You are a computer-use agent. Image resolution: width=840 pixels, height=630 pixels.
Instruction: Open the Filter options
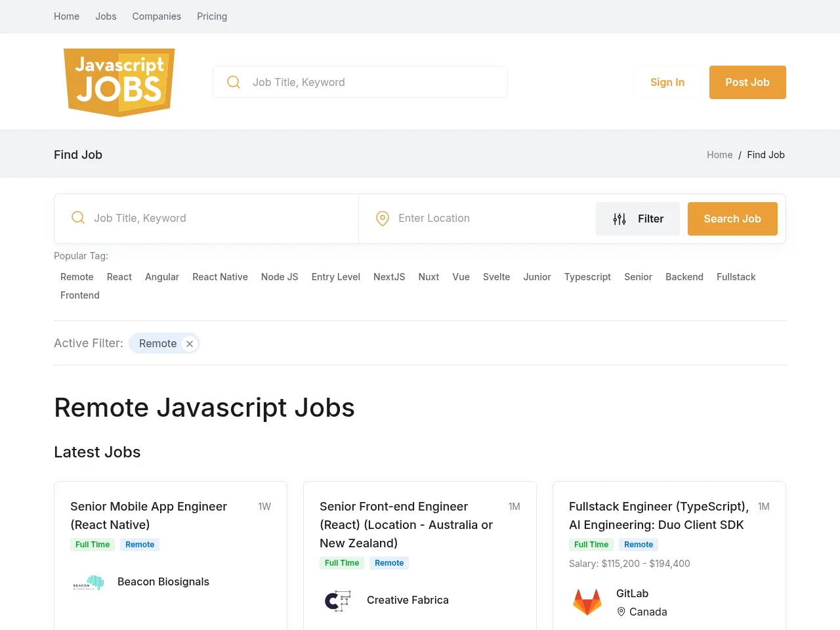point(638,219)
